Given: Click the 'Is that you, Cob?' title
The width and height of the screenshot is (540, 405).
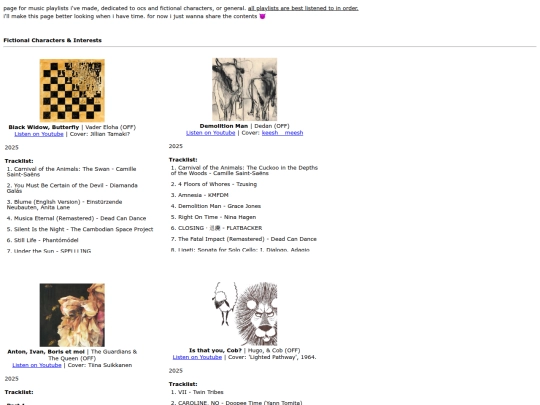Looking at the screenshot, I should pyautogui.click(x=215, y=350).
